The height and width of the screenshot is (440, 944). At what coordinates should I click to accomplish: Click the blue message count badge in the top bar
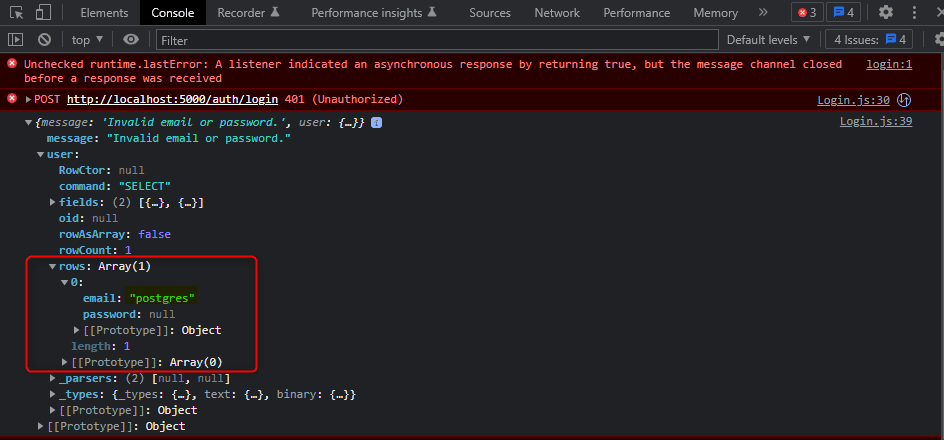coord(843,13)
